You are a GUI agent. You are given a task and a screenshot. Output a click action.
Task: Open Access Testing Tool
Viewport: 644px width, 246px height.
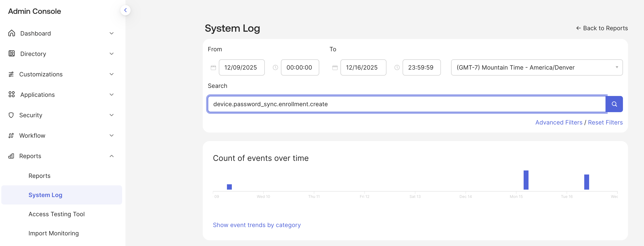pos(57,214)
